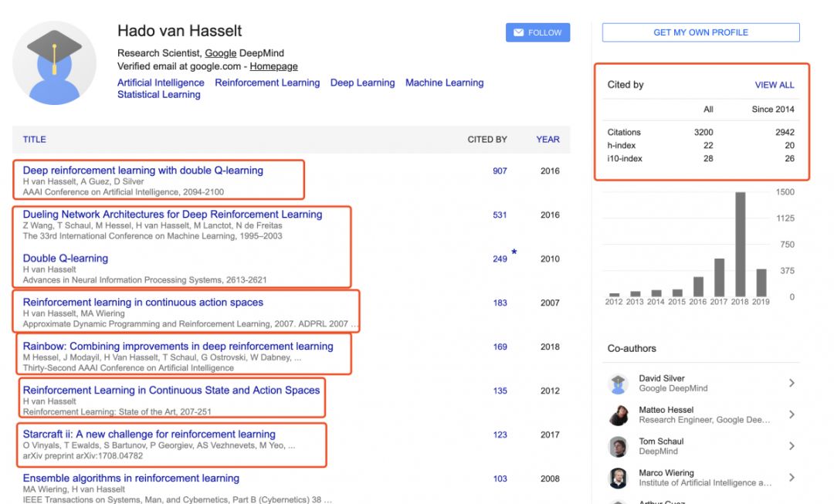Click Get My Own Profile button
This screenshot has width=834, height=504.
pos(700,32)
